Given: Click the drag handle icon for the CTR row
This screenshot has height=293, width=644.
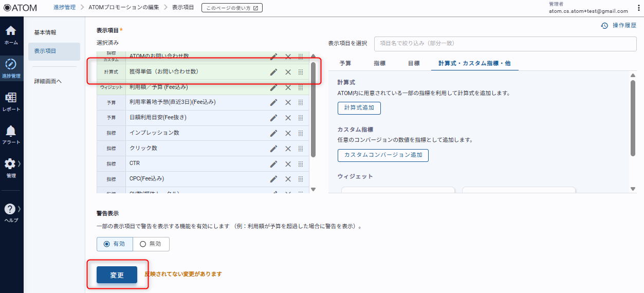Looking at the screenshot, I should (x=301, y=163).
